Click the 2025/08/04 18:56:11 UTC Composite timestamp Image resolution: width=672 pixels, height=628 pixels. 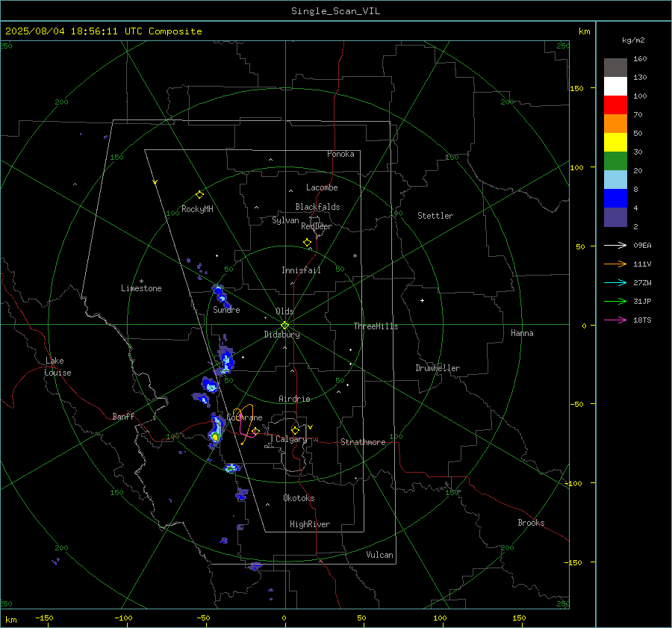click(x=103, y=31)
